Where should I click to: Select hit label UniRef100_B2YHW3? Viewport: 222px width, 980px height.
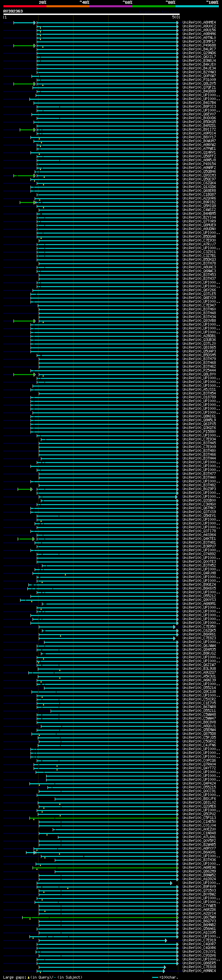pos(199,72)
